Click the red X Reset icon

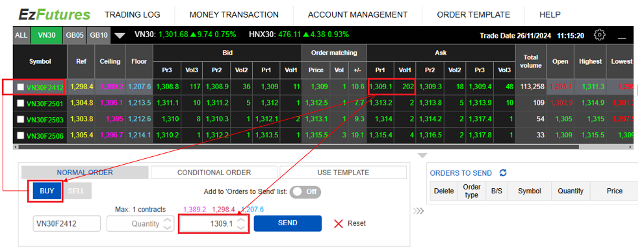[339, 224]
